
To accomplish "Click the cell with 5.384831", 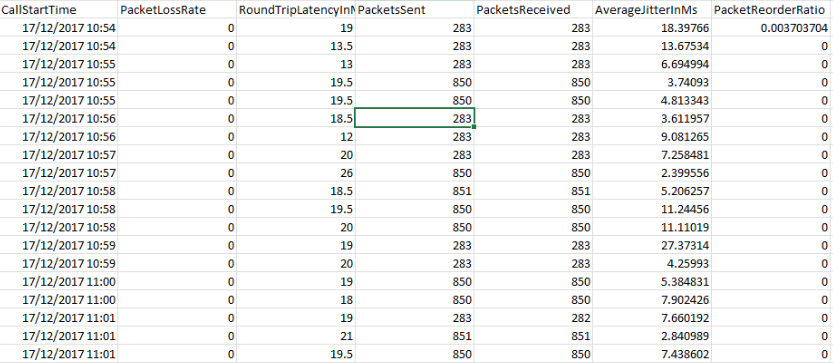I will (x=652, y=281).
